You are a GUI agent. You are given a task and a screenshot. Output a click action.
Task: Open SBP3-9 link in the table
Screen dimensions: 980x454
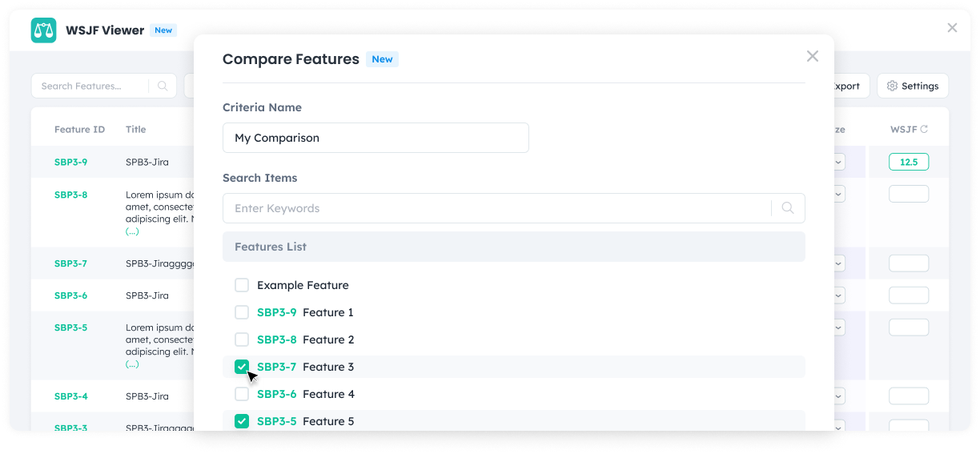[x=70, y=162]
